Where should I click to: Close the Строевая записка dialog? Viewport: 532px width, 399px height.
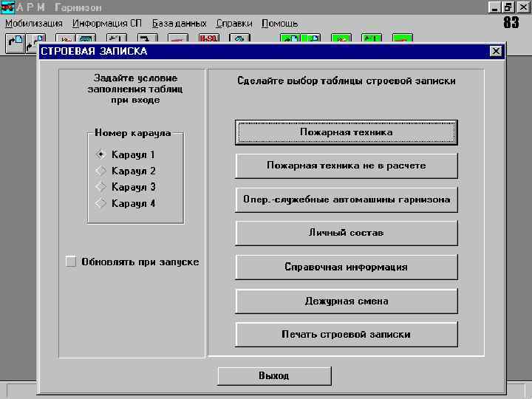pyautogui.click(x=496, y=51)
